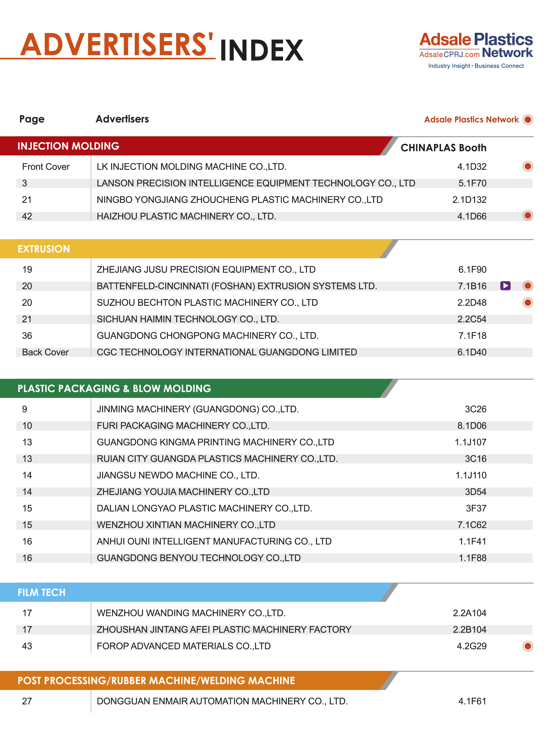This screenshot has width=560, height=729.
Task: Click the network icon beside LK Injection Molding
Action: tap(528, 166)
